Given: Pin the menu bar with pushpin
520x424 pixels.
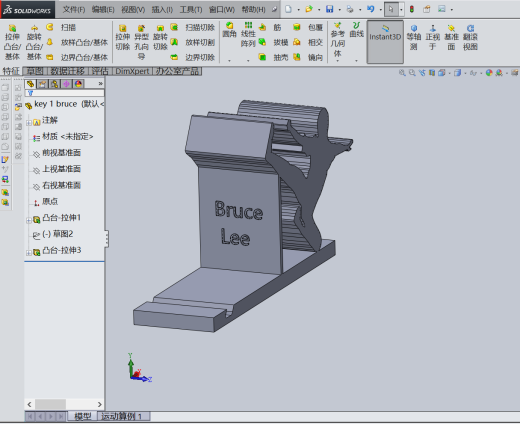Looking at the screenshot, I should click(x=274, y=9).
